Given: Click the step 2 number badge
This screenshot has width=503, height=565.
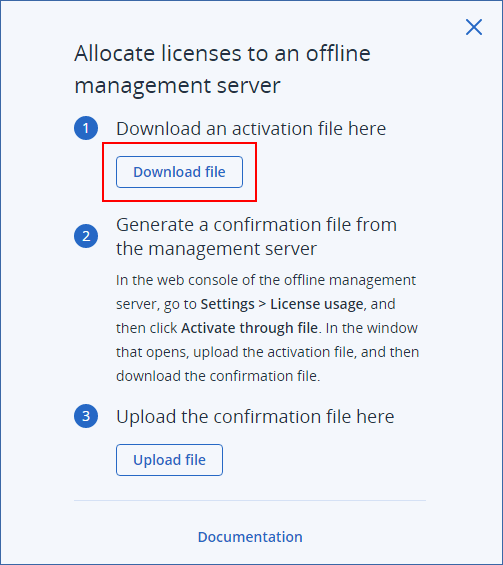Looking at the screenshot, I should 86,236.
